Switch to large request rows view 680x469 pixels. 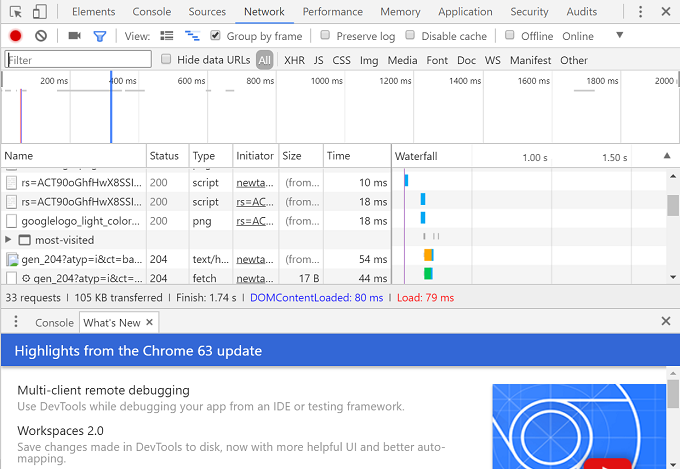coord(167,36)
